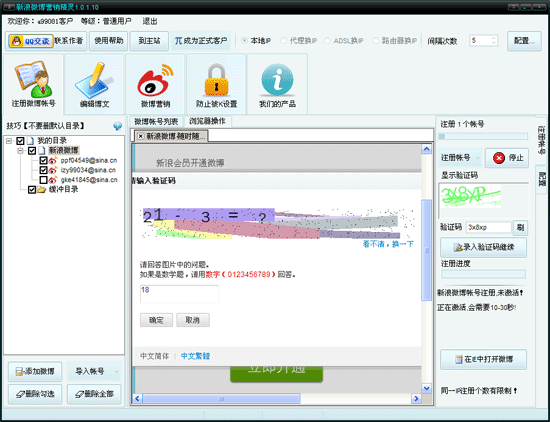The image size is (550, 422).
Task: Close the 新浪微博 browser tab with X
Action: point(140,136)
